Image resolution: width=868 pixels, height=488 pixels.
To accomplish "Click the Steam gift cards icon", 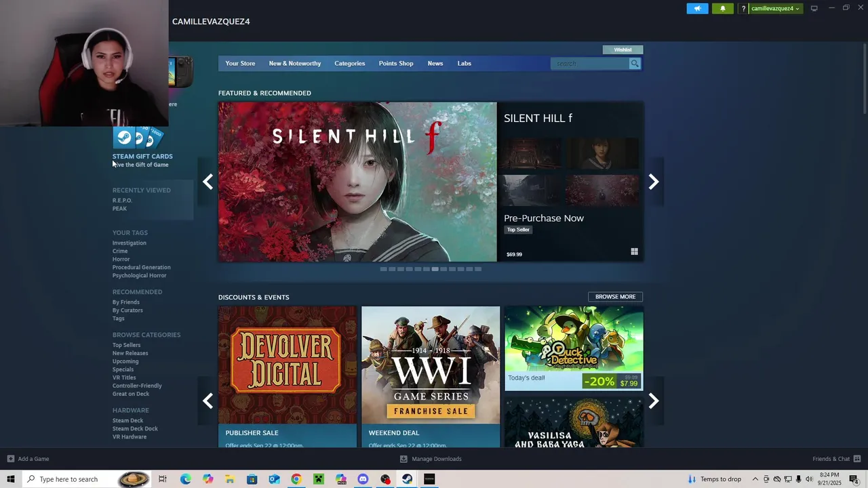I will click(138, 138).
